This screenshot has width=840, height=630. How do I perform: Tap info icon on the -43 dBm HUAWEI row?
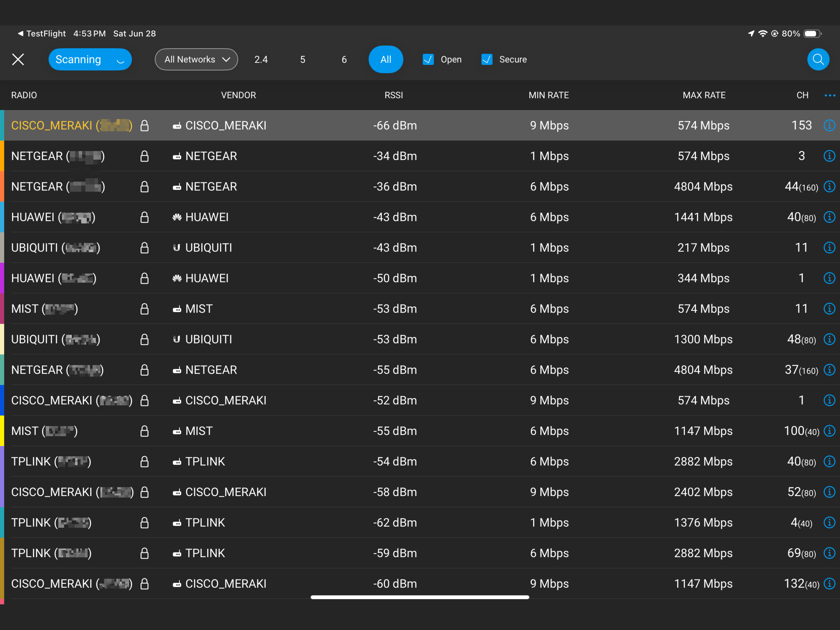point(829,217)
